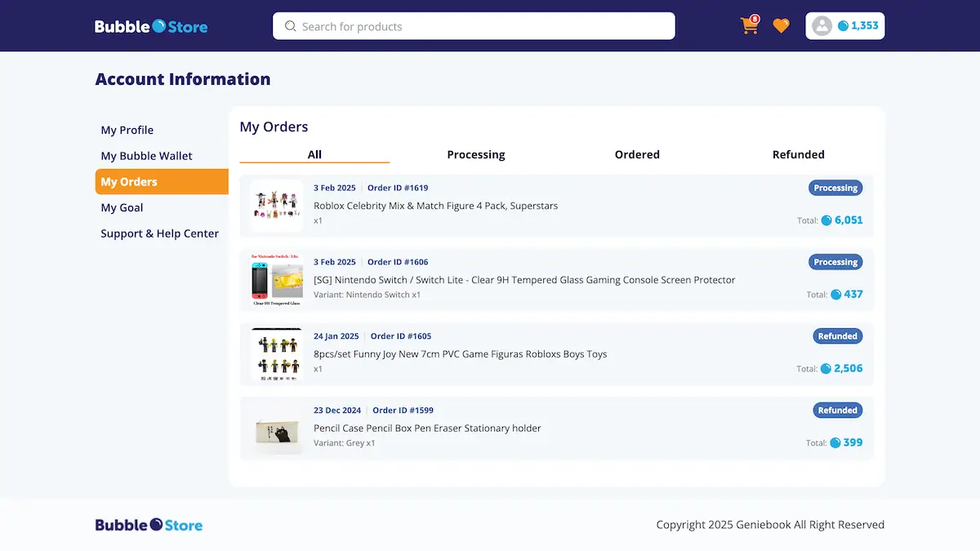Switch to the Processing orders tab
This screenshot has width=980, height=551.
(x=475, y=154)
